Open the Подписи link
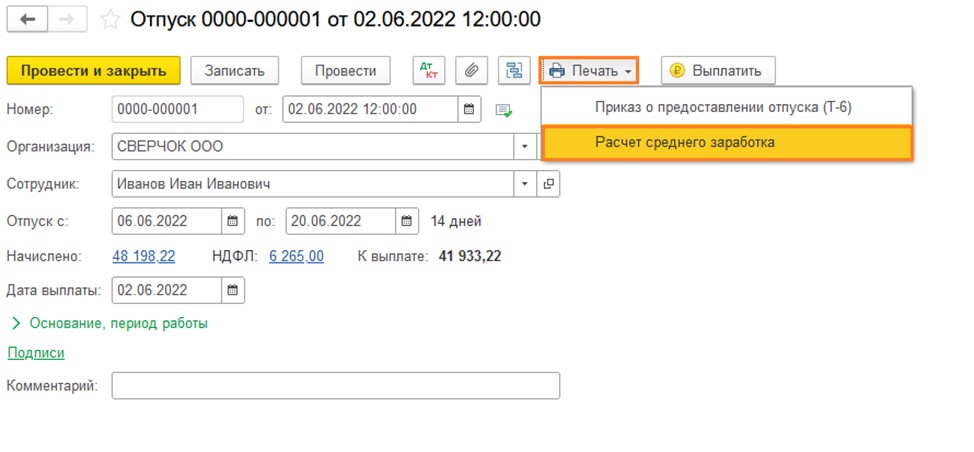Screen dimensions: 974x452 36,353
